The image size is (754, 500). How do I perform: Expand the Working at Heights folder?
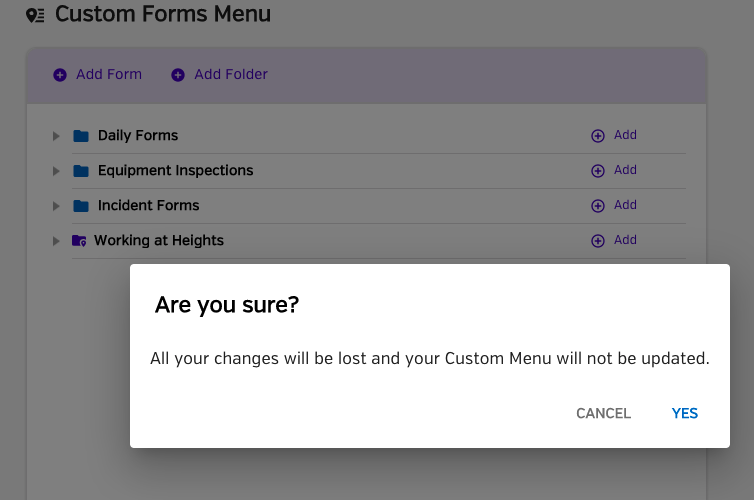56,241
